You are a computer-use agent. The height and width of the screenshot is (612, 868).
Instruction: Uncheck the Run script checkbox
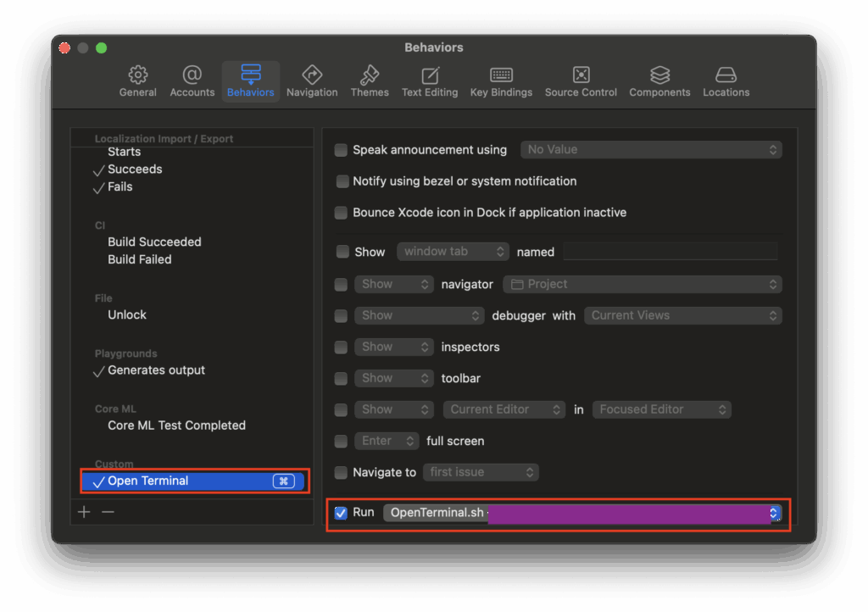341,513
